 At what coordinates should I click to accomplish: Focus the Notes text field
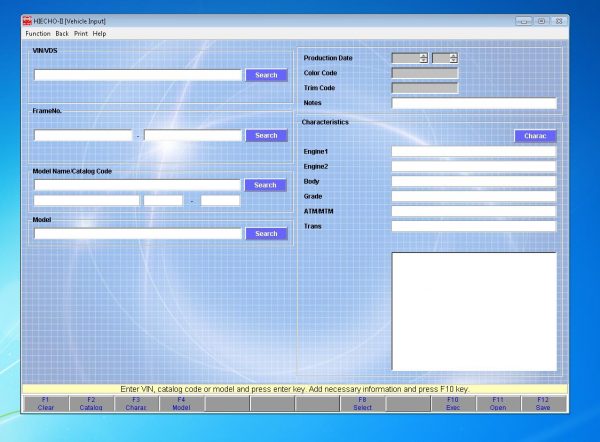coord(473,103)
